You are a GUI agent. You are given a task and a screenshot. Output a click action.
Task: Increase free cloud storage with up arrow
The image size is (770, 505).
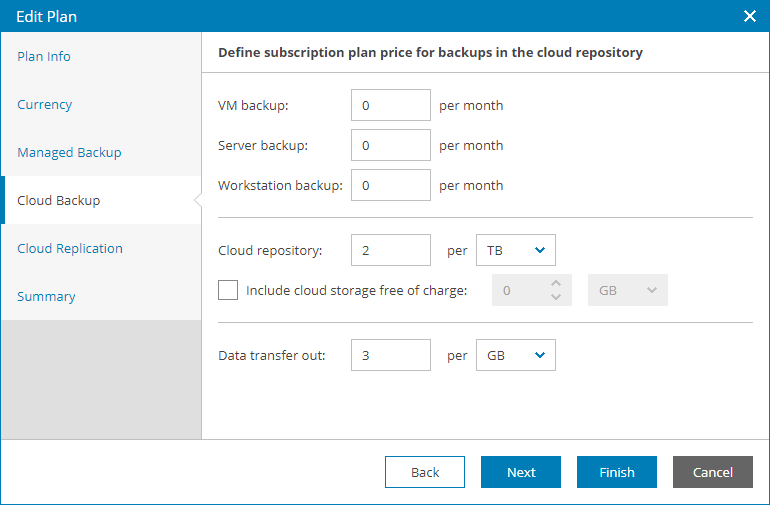pos(557,283)
